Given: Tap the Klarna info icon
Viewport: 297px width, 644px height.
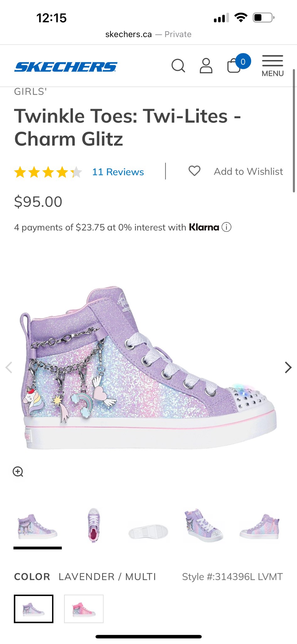Looking at the screenshot, I should pyautogui.click(x=226, y=227).
